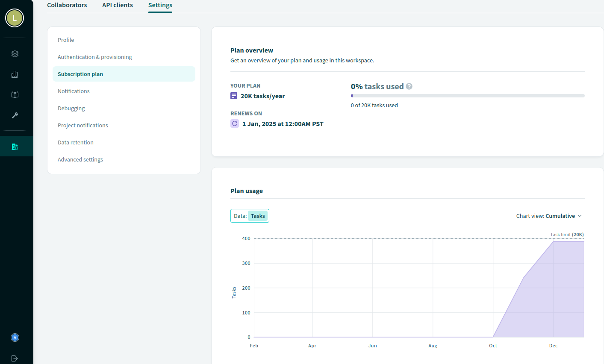Open the bar chart analytics icon

click(x=15, y=74)
